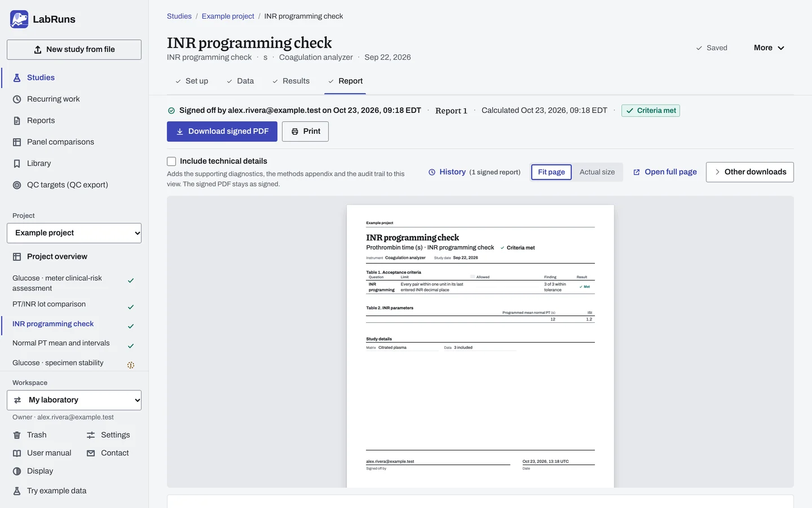
Task: Click New study from file button
Action: pyautogui.click(x=74, y=50)
